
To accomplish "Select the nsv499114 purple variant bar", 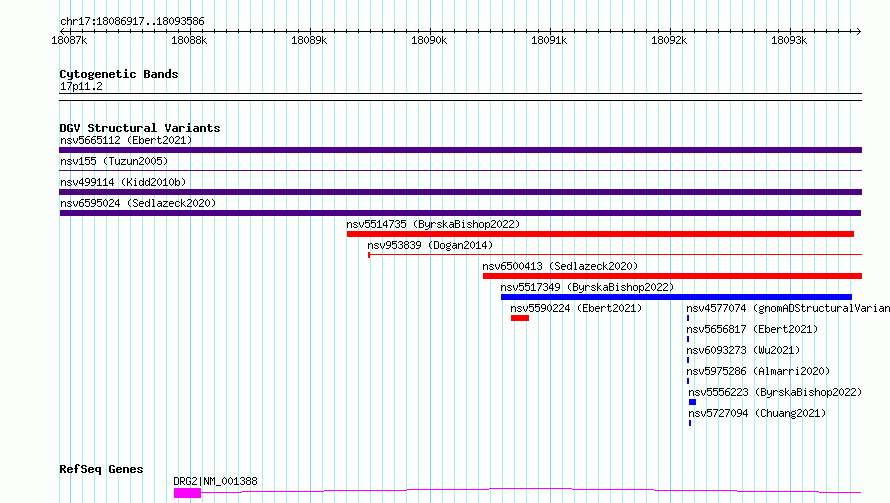I will 460,192.
